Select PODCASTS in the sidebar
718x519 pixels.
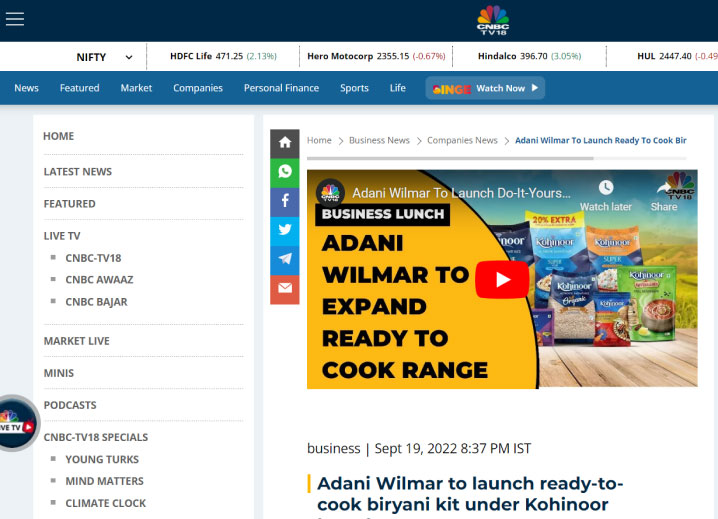tap(70, 405)
